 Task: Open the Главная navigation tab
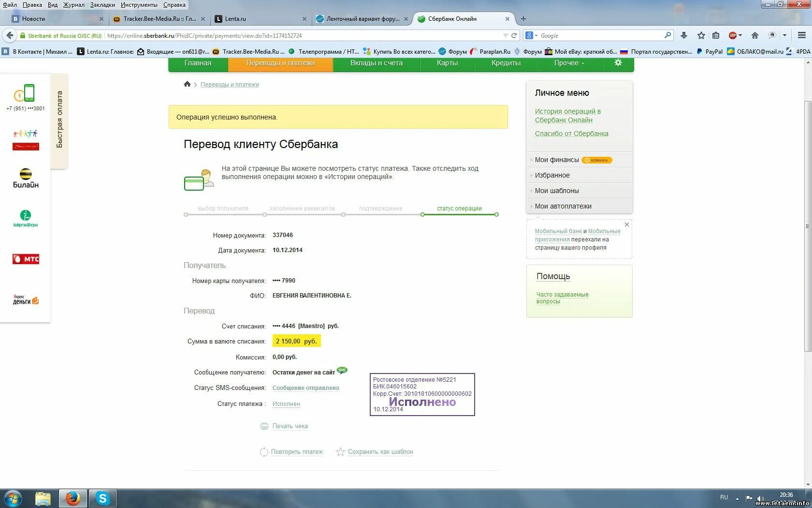coord(198,63)
